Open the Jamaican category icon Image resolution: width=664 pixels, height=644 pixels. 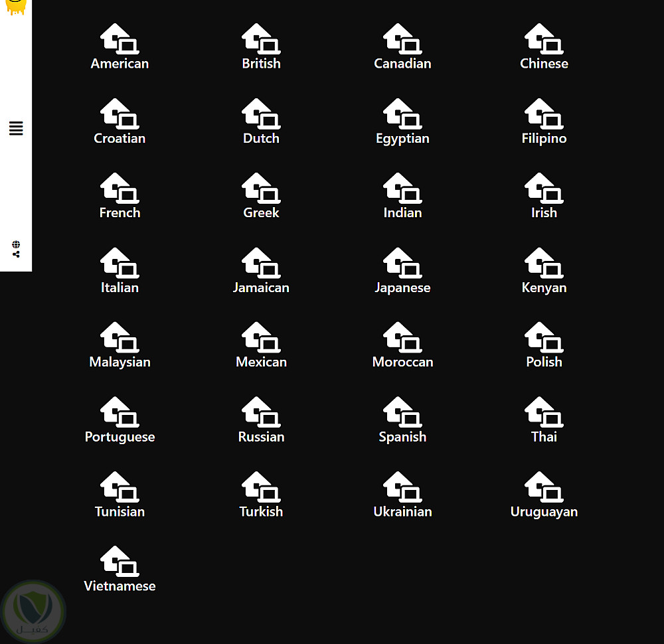[261, 263]
